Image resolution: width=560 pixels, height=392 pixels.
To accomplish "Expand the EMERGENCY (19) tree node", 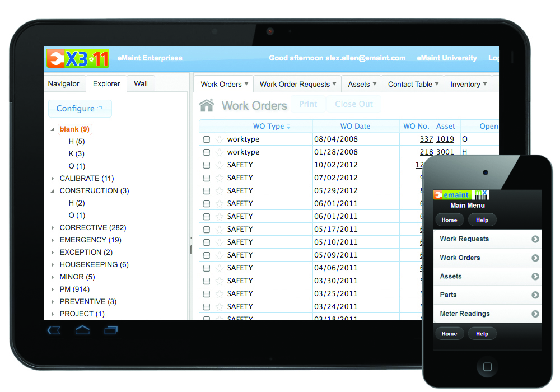I will point(53,240).
